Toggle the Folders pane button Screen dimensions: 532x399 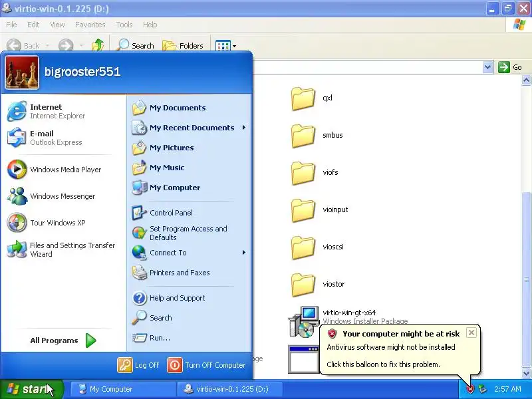pyautogui.click(x=182, y=45)
